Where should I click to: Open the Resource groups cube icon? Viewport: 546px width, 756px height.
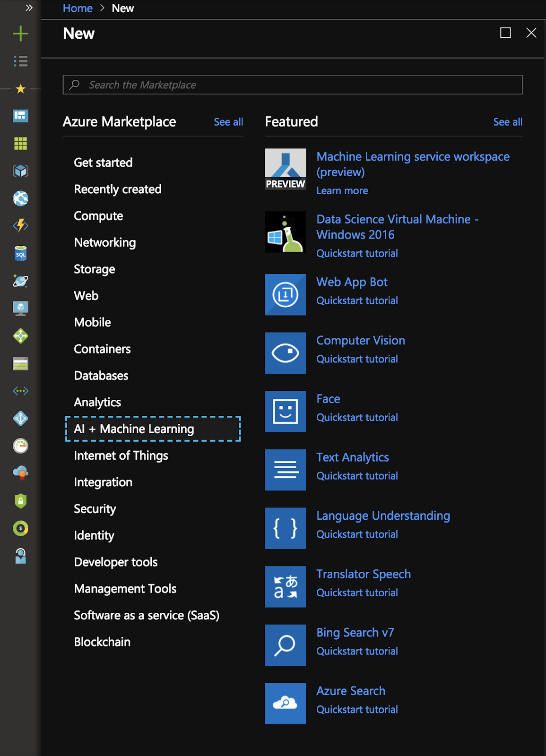click(x=20, y=171)
